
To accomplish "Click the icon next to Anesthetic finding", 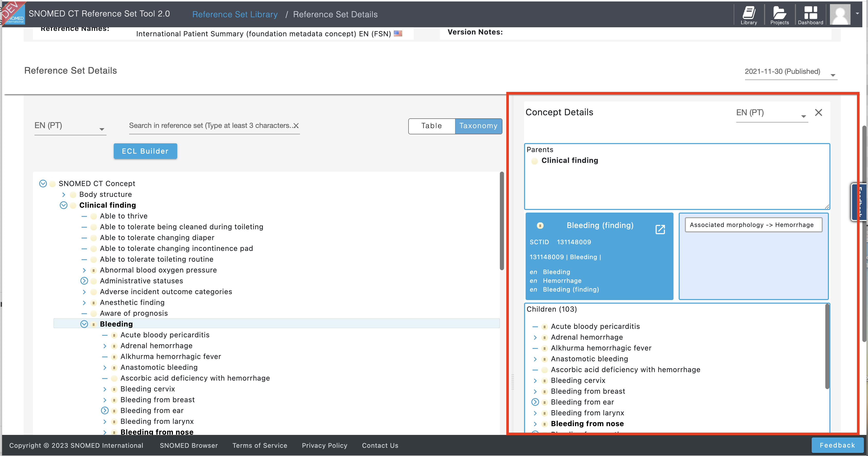I will 94,303.
